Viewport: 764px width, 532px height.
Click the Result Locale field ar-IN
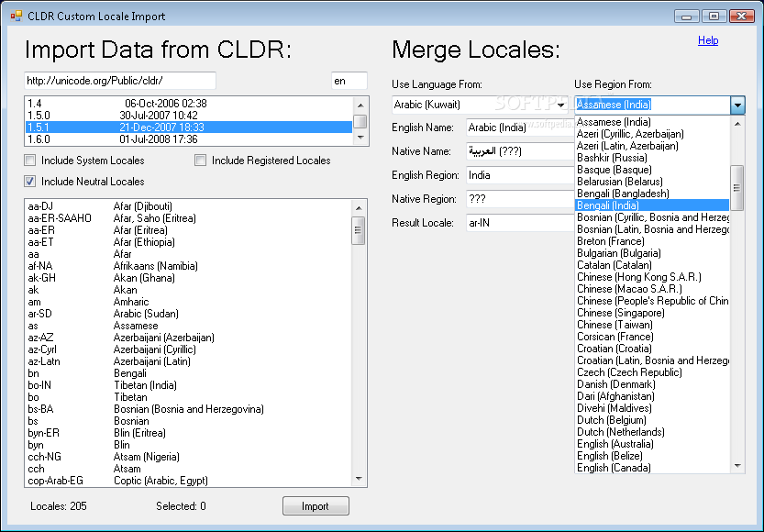[x=520, y=223]
